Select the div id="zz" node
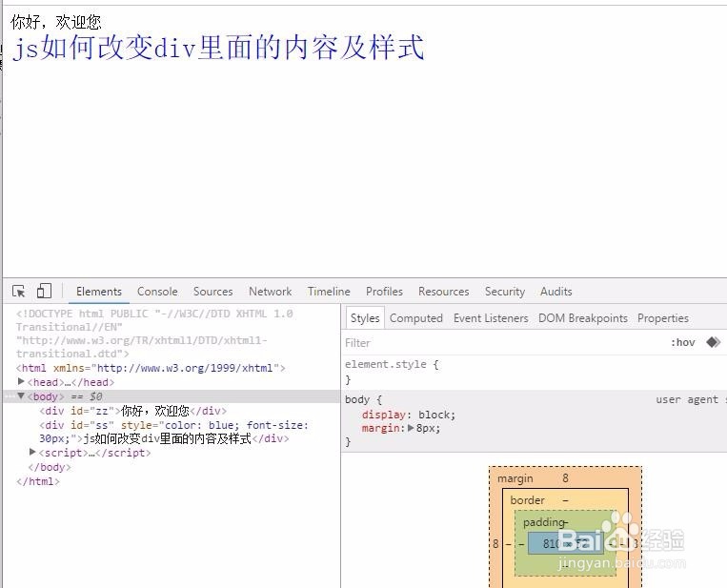The image size is (727, 588). point(133,411)
